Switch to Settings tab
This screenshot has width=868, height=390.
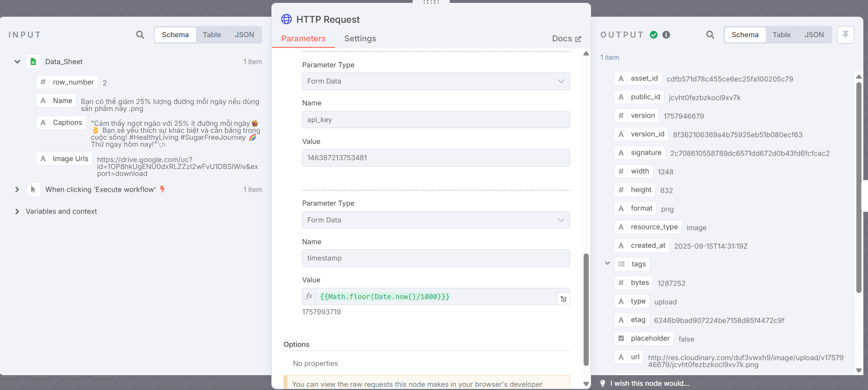point(360,39)
